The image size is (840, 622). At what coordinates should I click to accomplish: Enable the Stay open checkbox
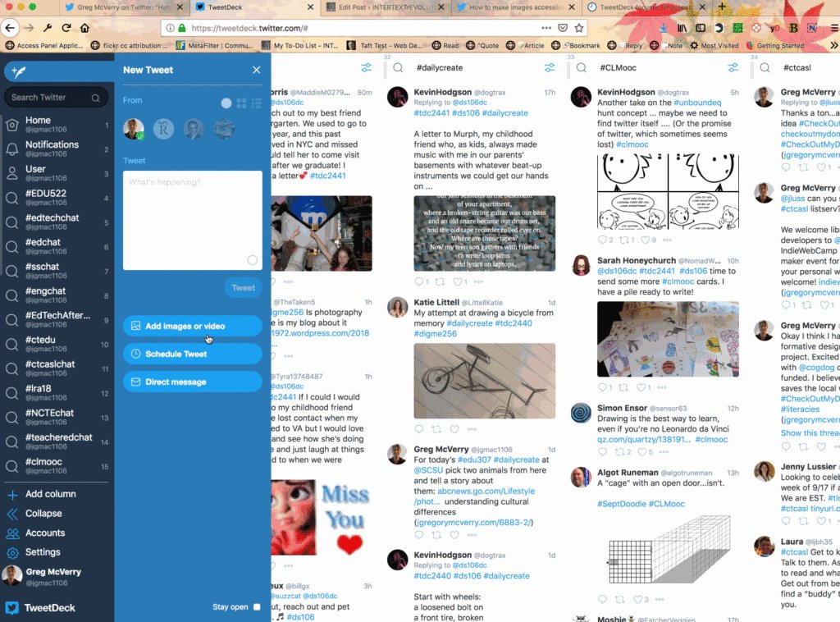pos(257,607)
